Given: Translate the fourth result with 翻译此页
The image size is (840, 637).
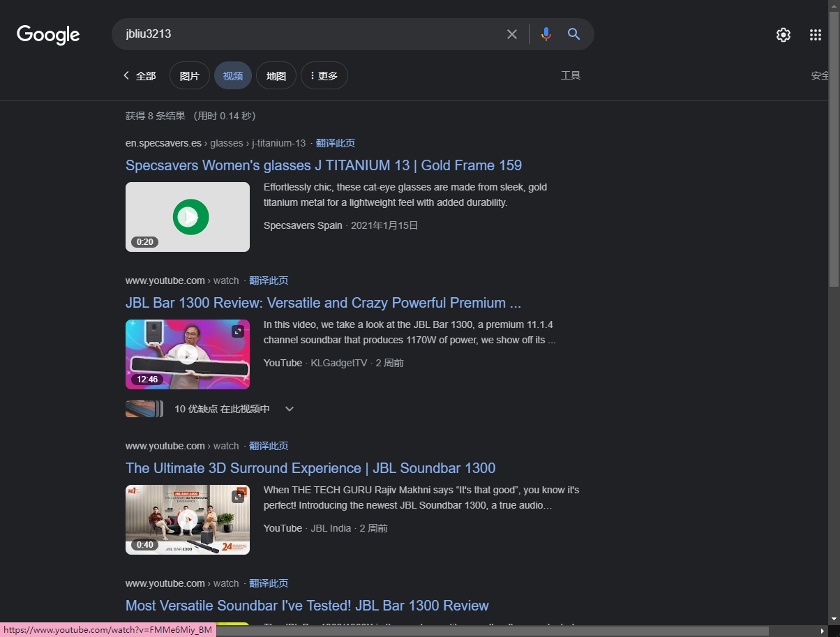Looking at the screenshot, I should (x=269, y=583).
